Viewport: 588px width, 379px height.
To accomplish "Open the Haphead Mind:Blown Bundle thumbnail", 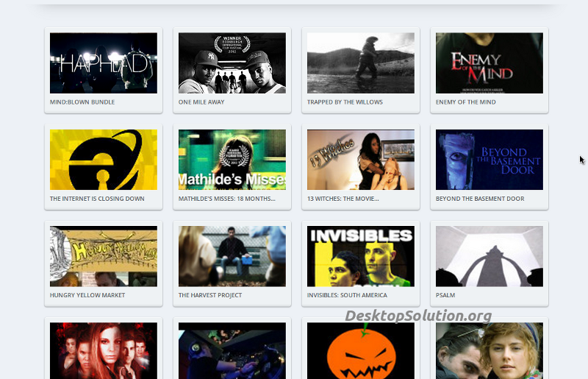I will 104,63.
